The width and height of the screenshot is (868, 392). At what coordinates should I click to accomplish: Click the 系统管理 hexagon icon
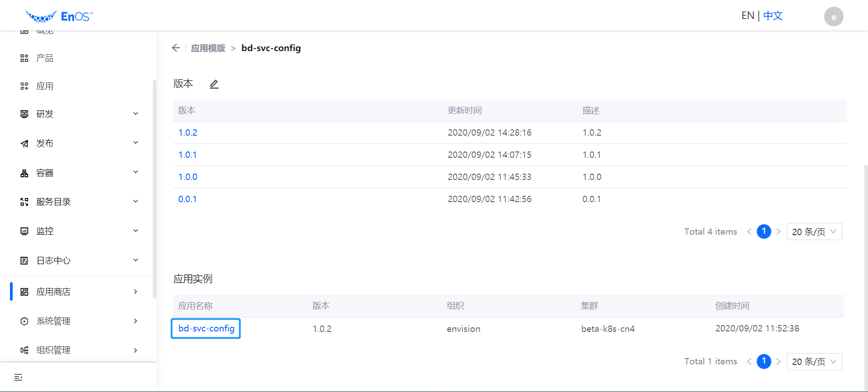click(24, 321)
